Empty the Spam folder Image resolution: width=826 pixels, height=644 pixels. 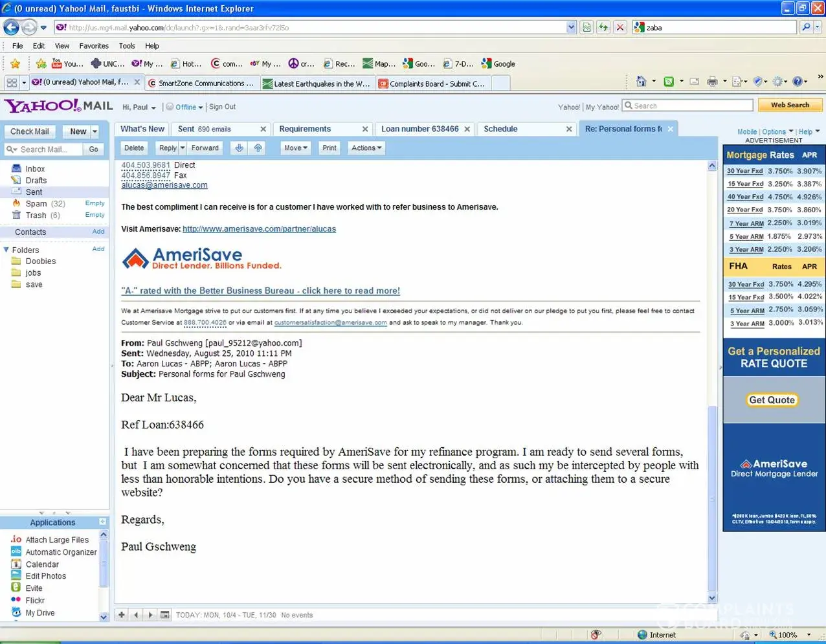95,203
